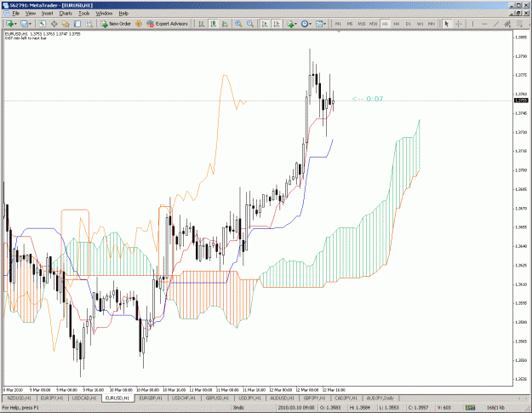Screen dimensions: 532x413
Task: Zoom in on the chart
Action: click(x=238, y=24)
